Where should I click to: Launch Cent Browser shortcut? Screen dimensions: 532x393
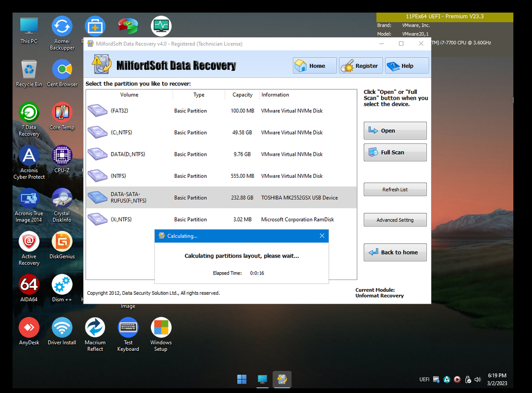coord(62,74)
